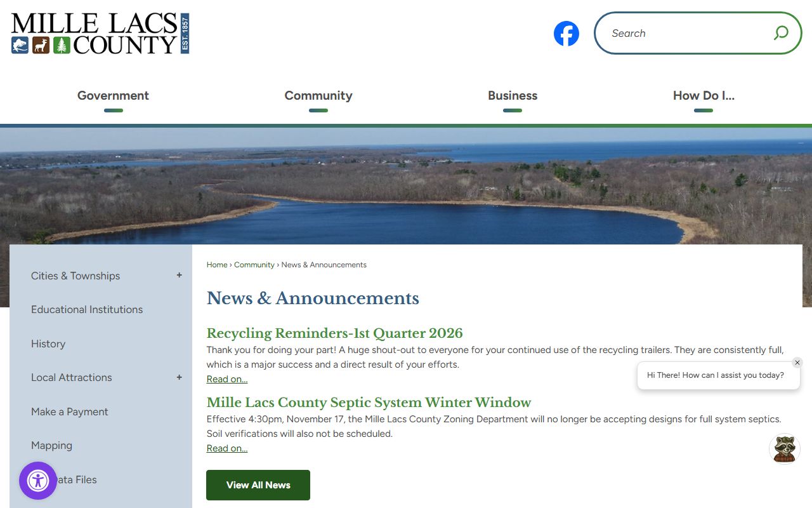Click the View All News button
This screenshot has height=508, width=812.
[x=258, y=485]
